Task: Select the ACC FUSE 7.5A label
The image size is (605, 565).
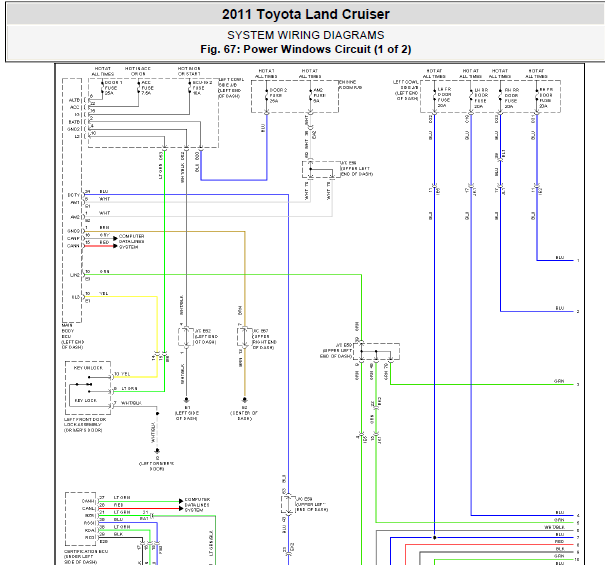Action: [147, 88]
